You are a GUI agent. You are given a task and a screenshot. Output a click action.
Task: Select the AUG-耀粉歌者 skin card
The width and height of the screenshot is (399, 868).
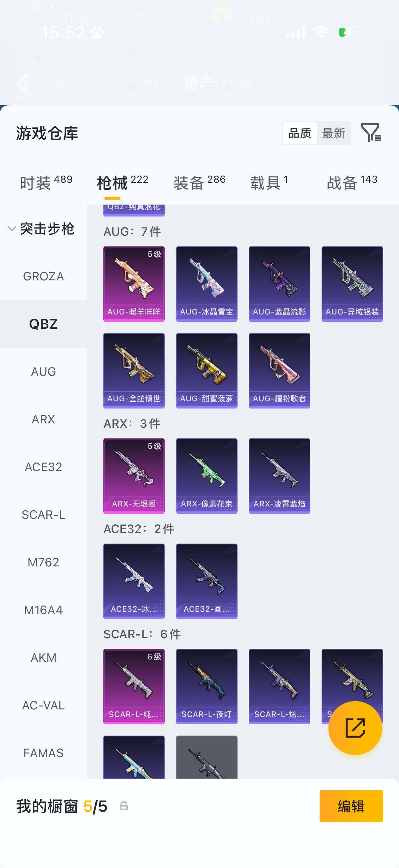[279, 371]
